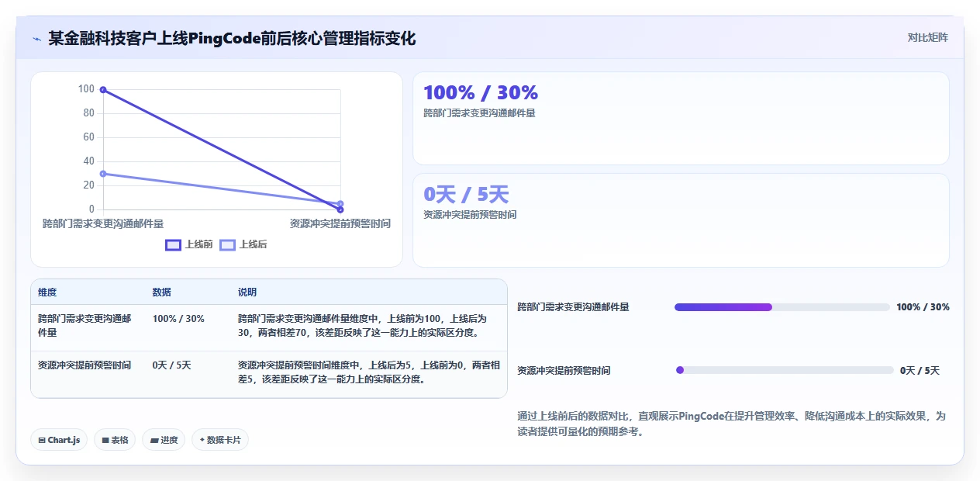
Task: Click 跨部门需求变更沟通邮件量 caption under 100% / 30% card
Action: (x=479, y=112)
